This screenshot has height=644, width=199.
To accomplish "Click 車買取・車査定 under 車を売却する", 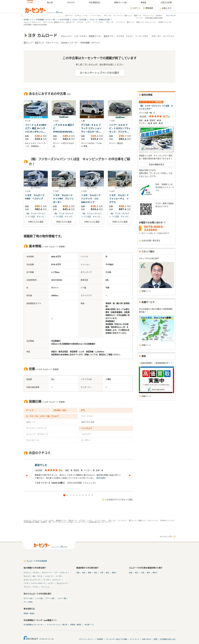I will [29, 613].
